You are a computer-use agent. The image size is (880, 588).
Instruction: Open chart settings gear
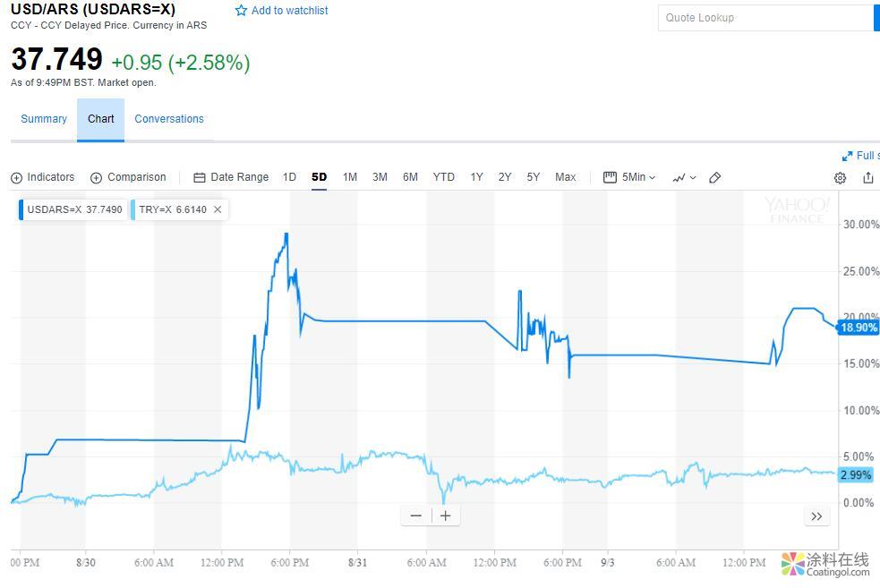[840, 178]
